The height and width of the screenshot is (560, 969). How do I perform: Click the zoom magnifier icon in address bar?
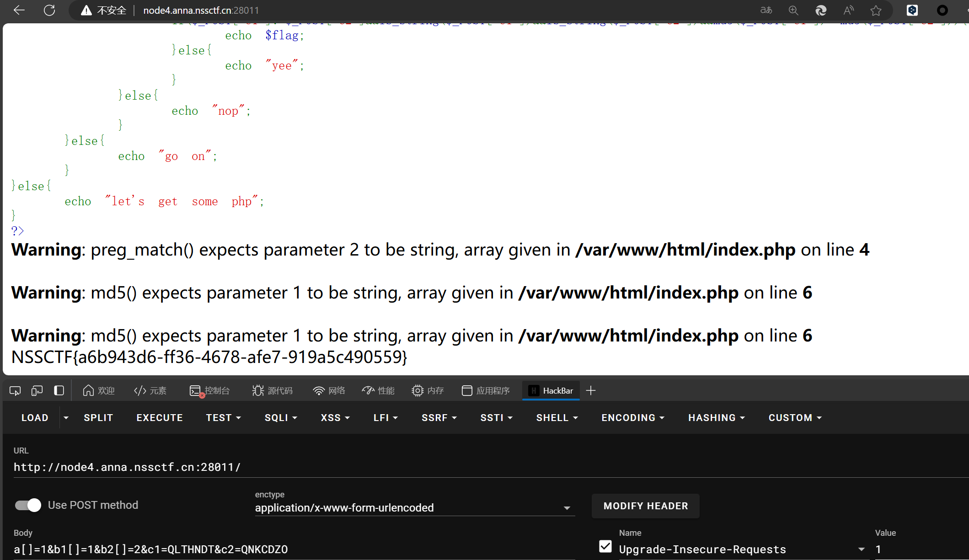pyautogui.click(x=793, y=10)
